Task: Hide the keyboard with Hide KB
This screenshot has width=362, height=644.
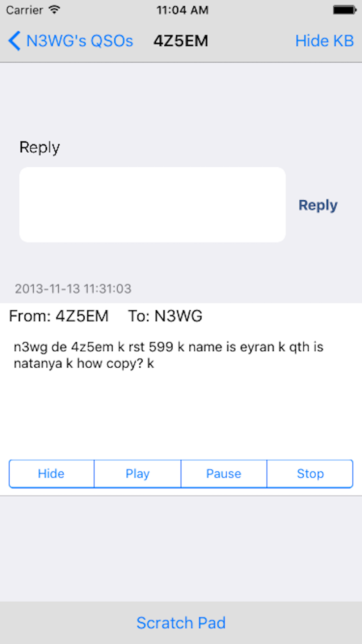Action: [x=324, y=41]
